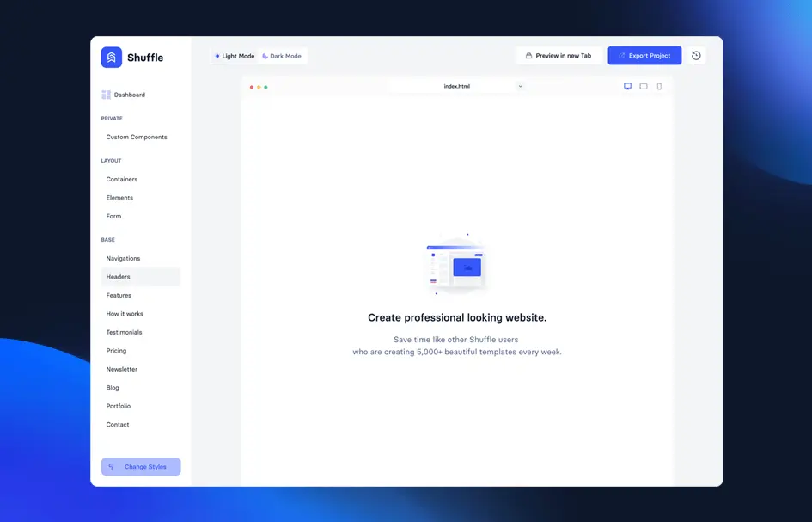This screenshot has width=812, height=522.
Task: Select Testimonials components
Action: pyautogui.click(x=124, y=332)
